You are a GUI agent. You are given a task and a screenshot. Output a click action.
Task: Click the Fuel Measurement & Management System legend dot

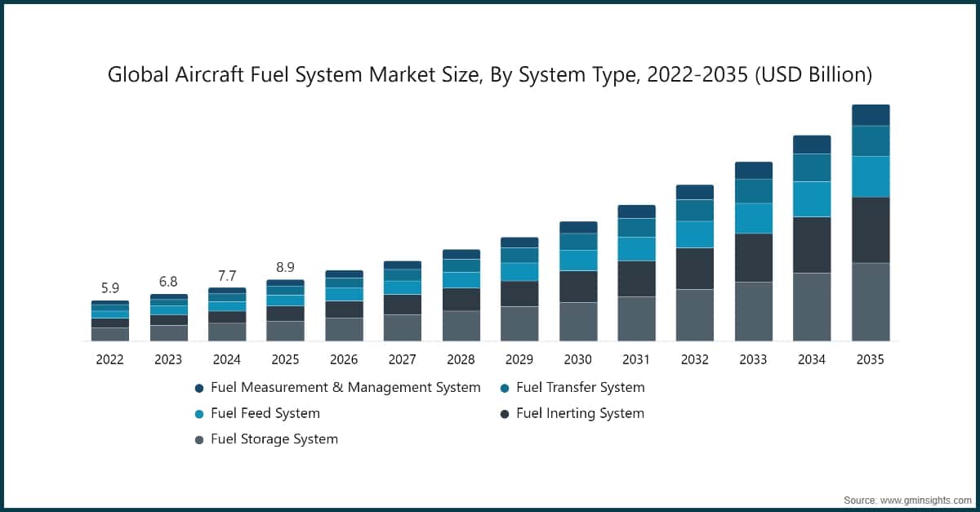click(x=199, y=388)
